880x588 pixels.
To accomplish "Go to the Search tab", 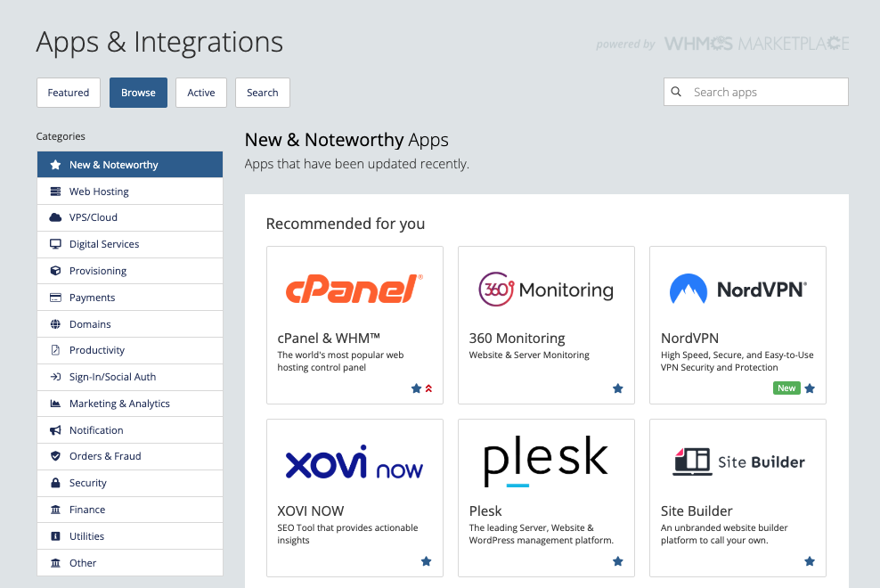I will point(263,93).
